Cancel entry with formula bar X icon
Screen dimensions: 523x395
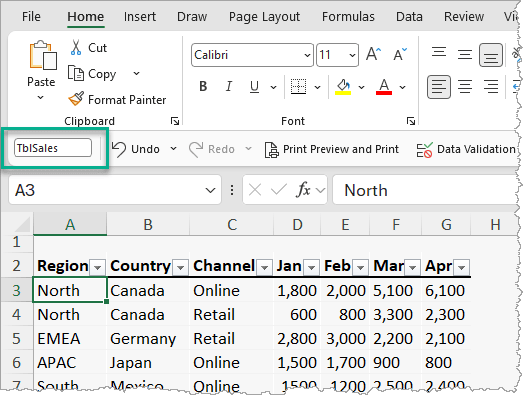(255, 190)
